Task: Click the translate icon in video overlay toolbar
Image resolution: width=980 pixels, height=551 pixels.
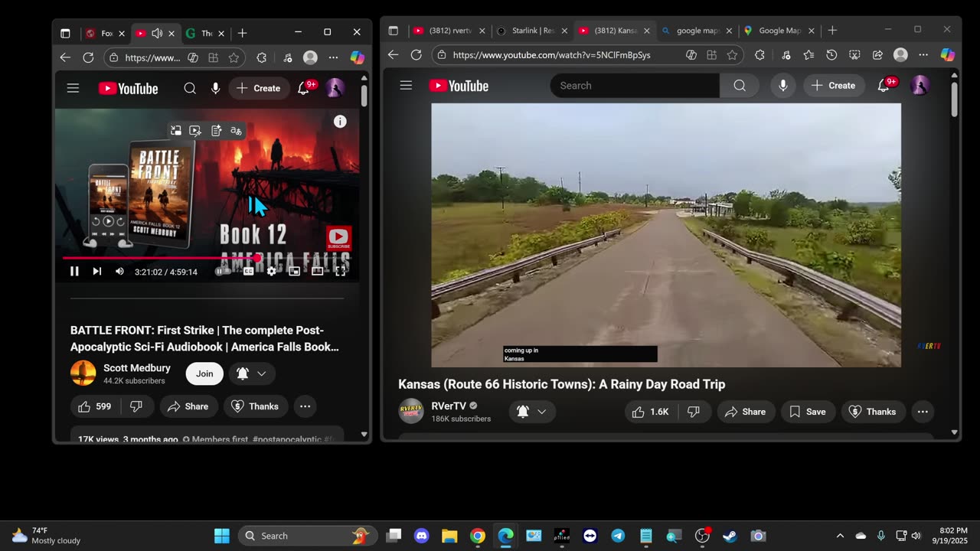Action: (x=236, y=131)
